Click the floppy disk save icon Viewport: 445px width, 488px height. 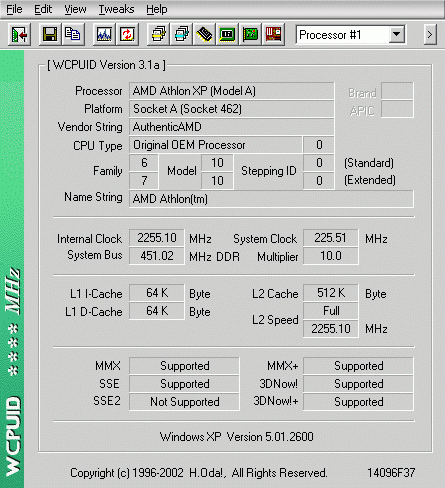[50, 34]
